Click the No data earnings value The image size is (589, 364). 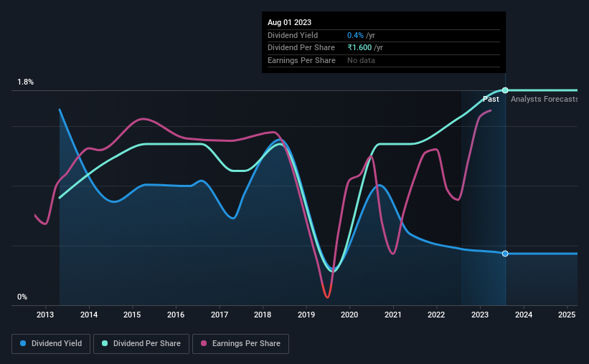pyautogui.click(x=361, y=60)
